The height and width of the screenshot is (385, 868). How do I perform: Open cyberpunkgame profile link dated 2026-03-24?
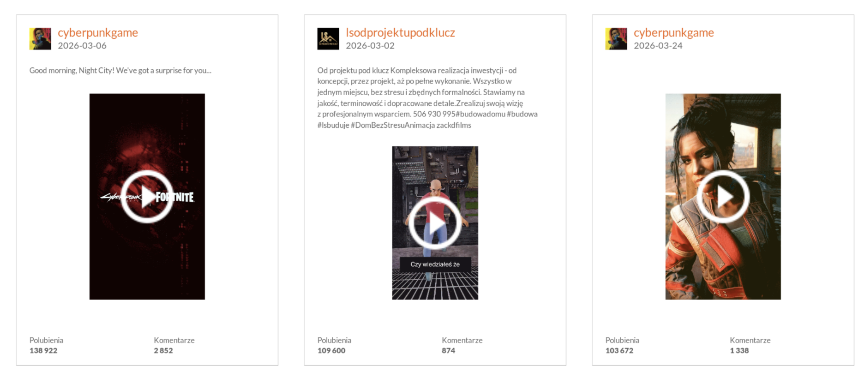click(674, 32)
